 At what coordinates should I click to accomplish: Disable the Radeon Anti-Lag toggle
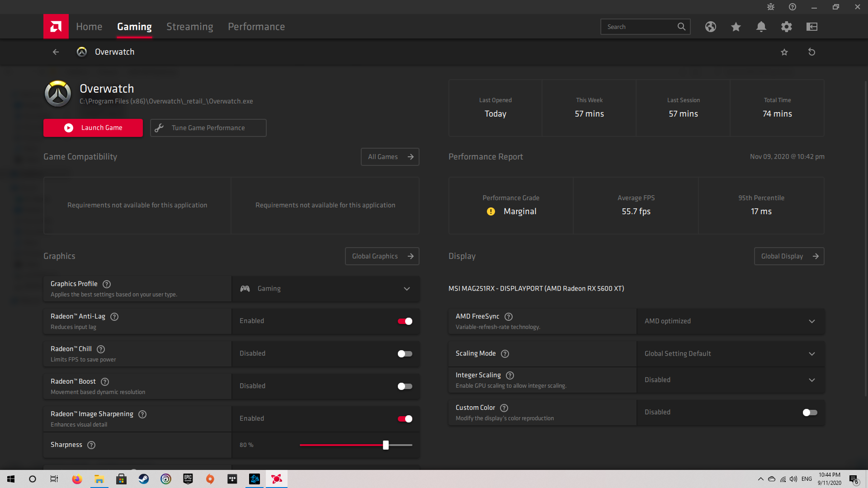405,321
